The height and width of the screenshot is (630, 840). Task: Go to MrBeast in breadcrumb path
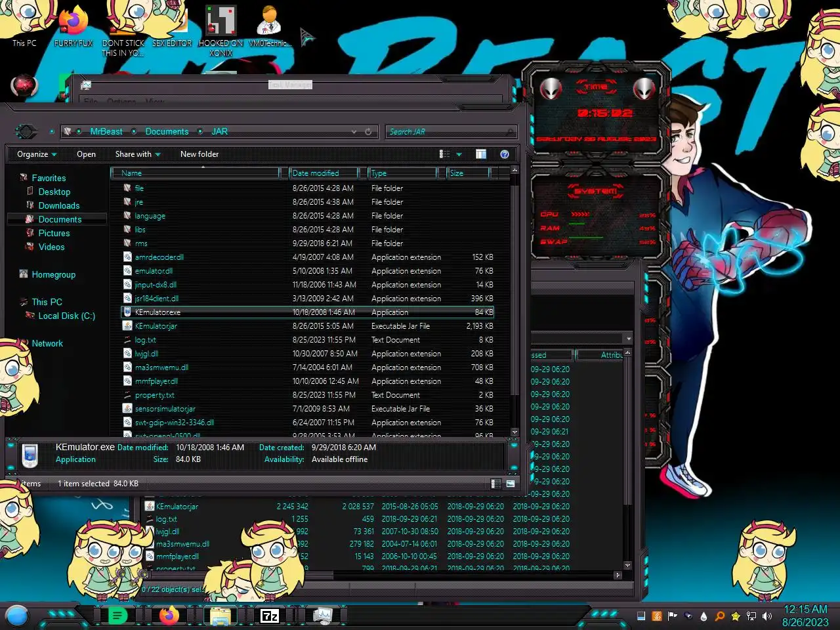click(106, 131)
